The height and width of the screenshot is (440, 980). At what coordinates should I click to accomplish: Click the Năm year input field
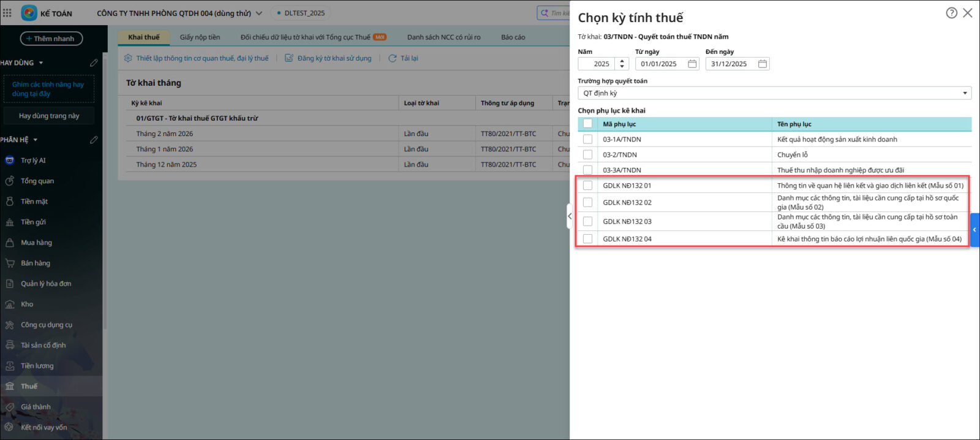pos(598,64)
